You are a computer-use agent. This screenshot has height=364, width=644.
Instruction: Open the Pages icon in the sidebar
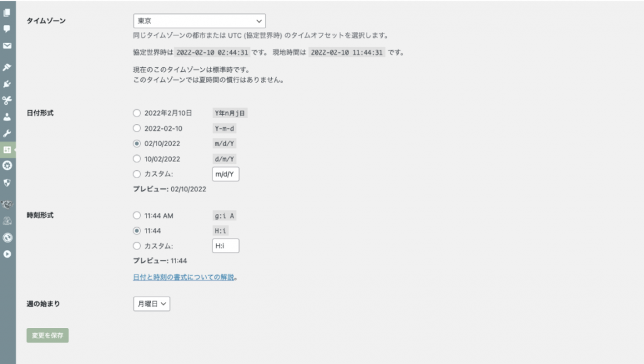click(x=7, y=13)
